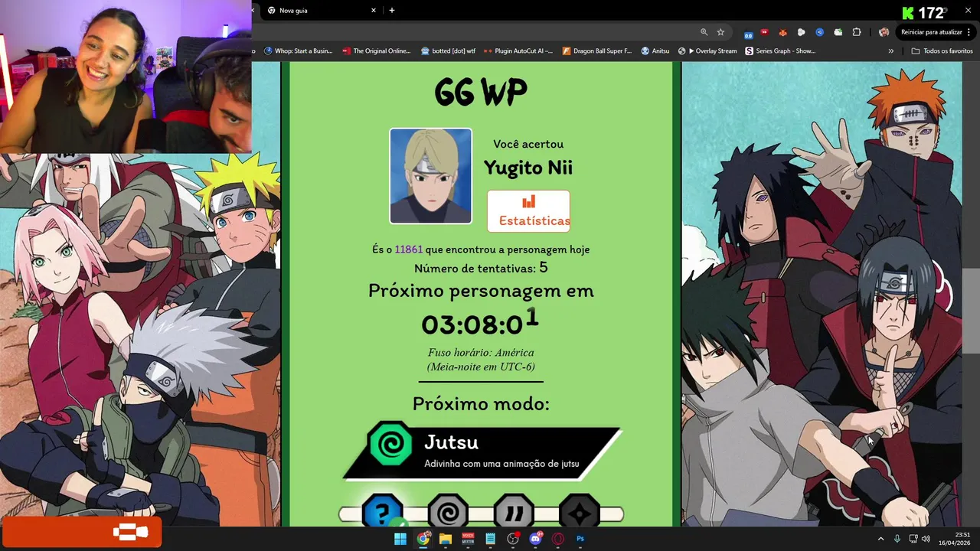
Task: Open the Dragon Ball Super F... bookmark
Action: pos(597,51)
